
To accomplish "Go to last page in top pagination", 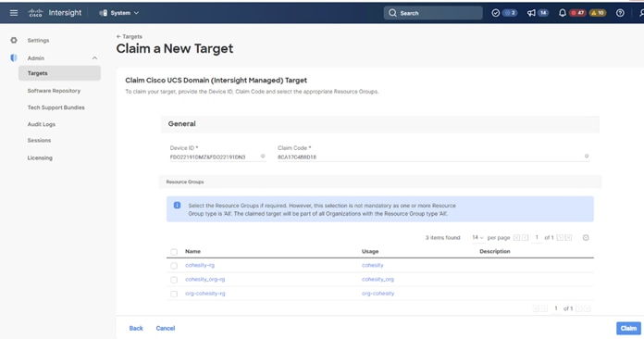I will pyautogui.click(x=568, y=237).
